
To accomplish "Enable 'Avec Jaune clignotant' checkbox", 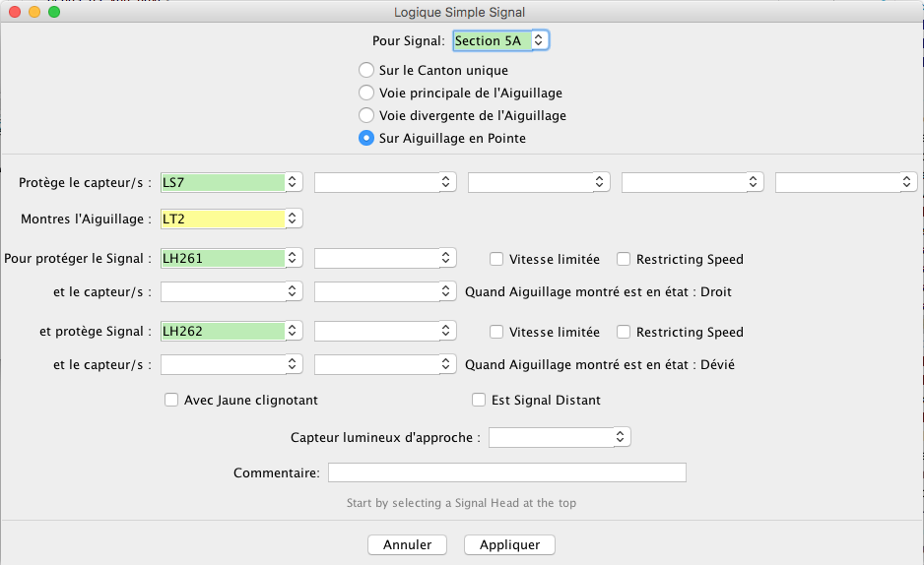I will 172,401.
